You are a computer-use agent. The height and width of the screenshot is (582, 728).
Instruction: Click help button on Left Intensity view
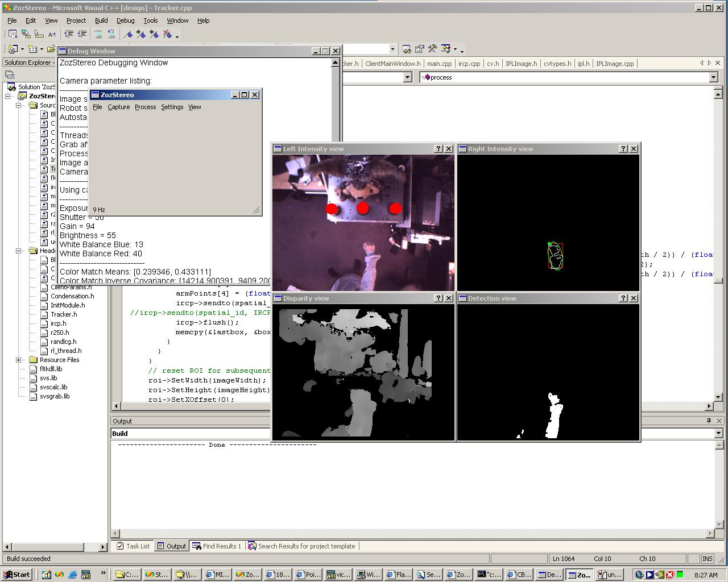438,149
